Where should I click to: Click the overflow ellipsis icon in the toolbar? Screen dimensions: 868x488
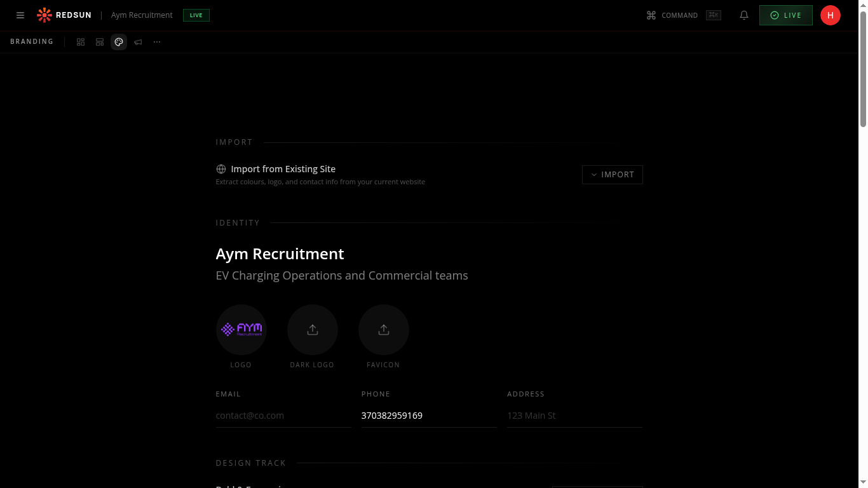click(x=157, y=42)
